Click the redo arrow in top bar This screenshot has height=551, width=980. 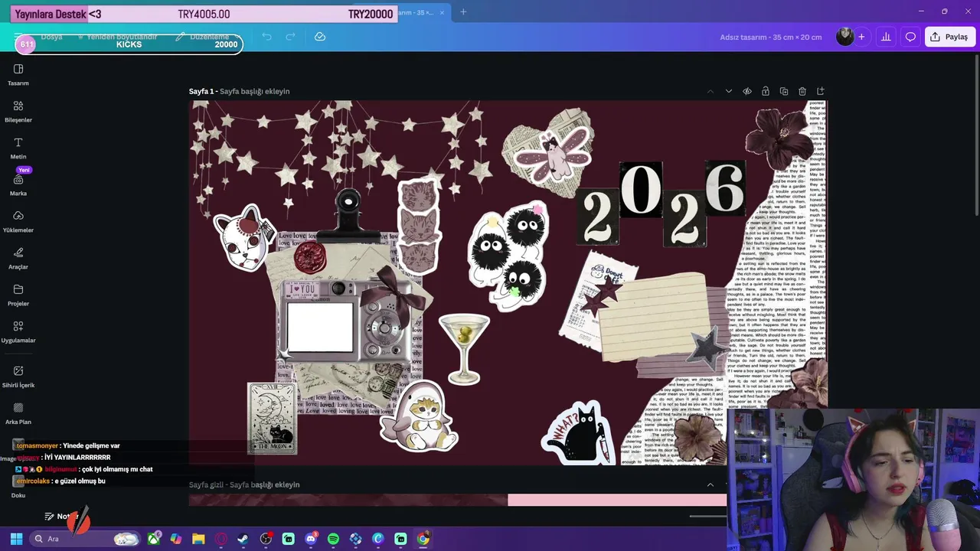[x=290, y=37]
